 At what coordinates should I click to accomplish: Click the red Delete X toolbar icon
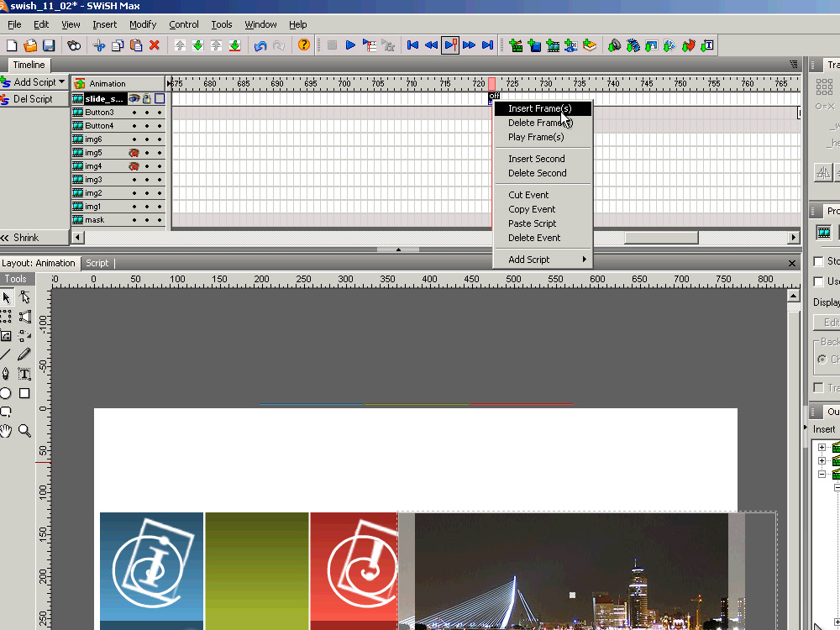[x=155, y=45]
